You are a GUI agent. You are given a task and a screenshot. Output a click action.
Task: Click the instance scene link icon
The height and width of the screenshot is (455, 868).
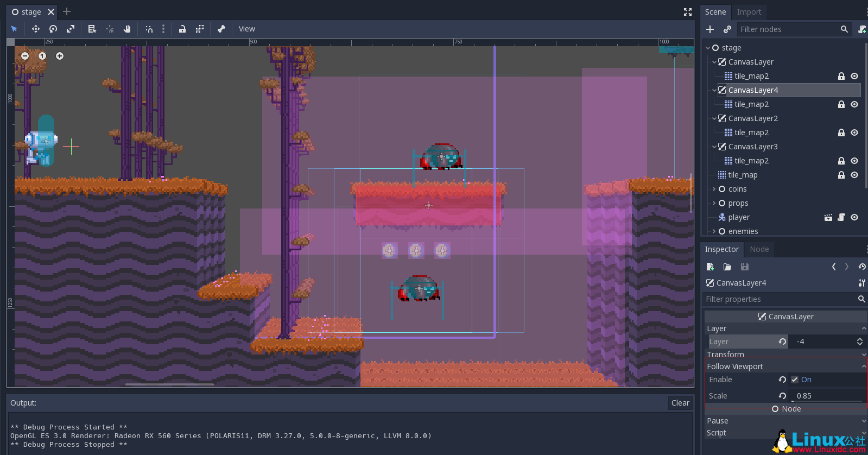(727, 29)
